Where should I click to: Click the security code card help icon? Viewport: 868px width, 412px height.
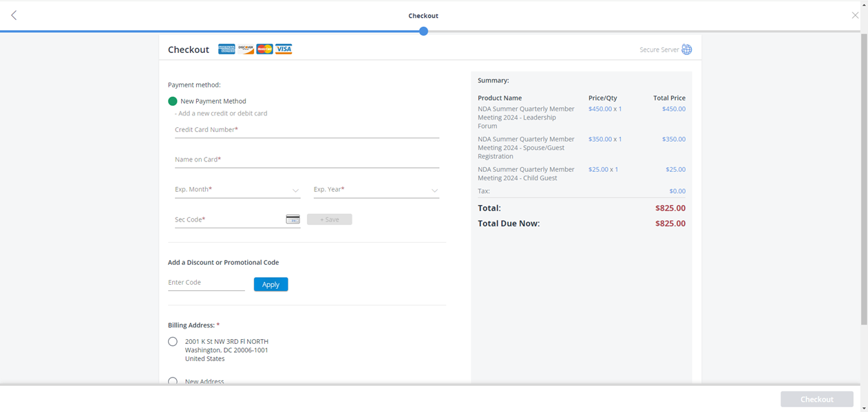click(x=293, y=219)
